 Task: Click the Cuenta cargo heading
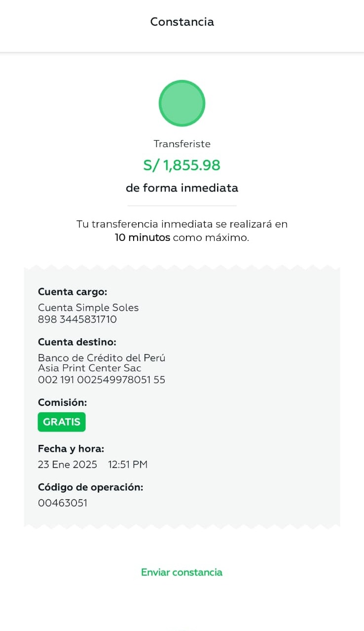73,292
